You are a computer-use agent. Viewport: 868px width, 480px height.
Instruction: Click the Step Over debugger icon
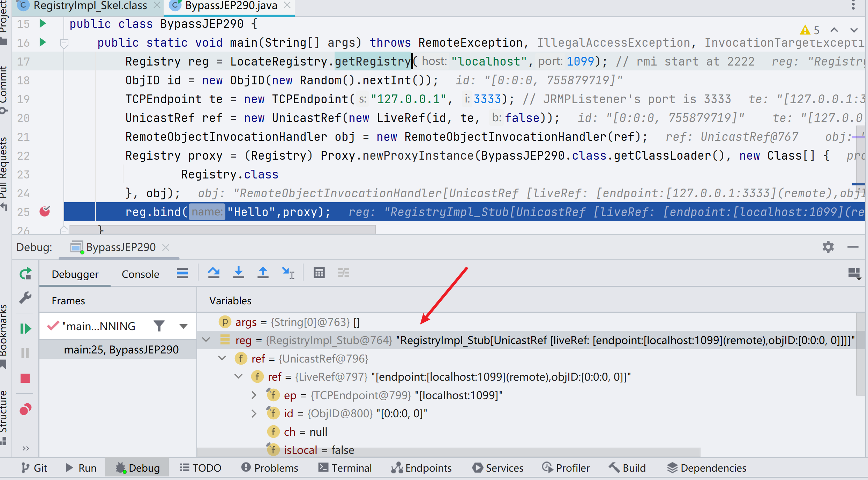click(x=214, y=273)
